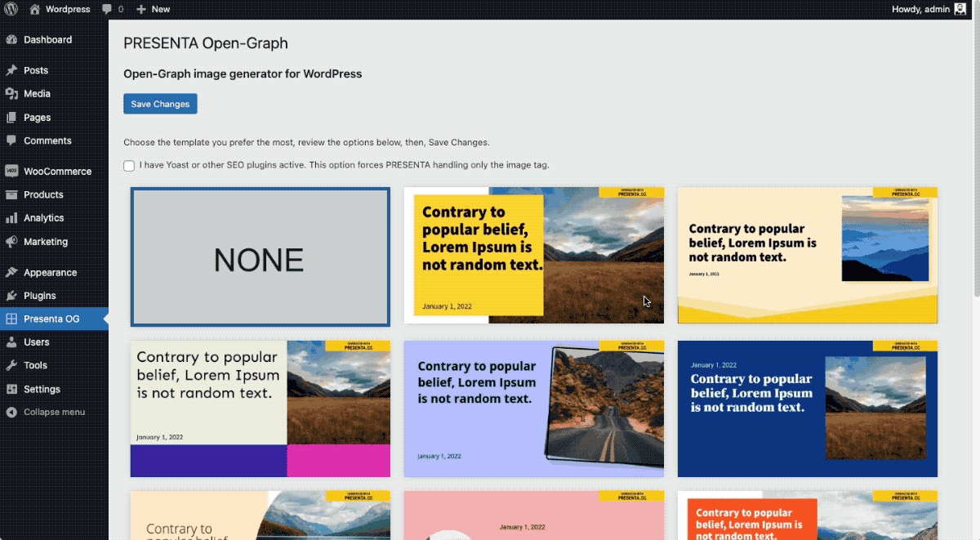Open the Settings menu label
This screenshot has width=980, height=540.
(x=42, y=389)
